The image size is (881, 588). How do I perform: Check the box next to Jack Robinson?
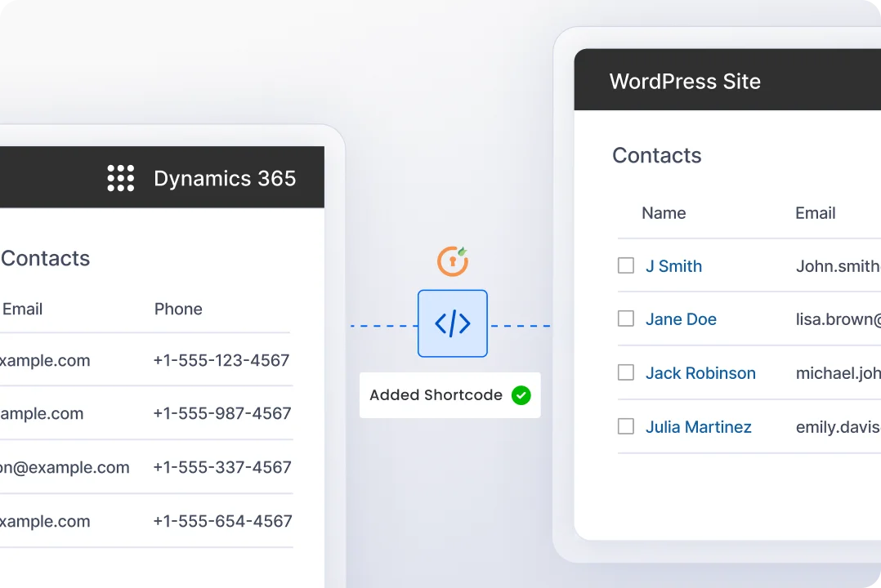pos(625,372)
